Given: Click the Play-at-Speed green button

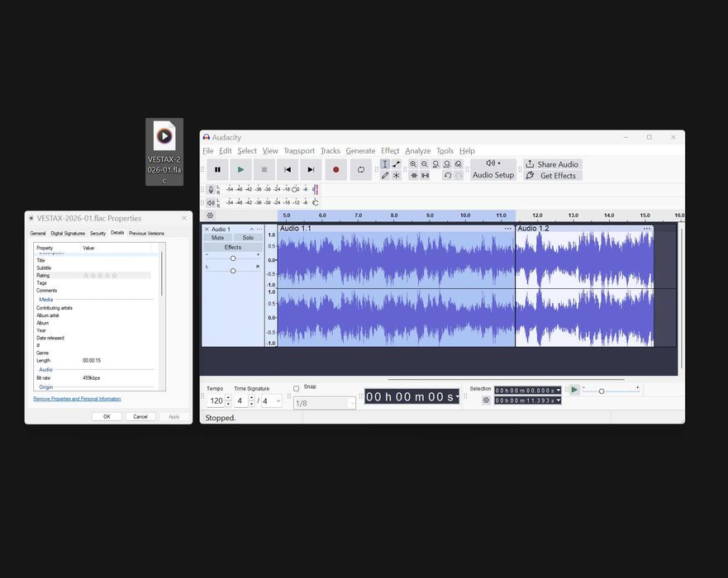Looking at the screenshot, I should tap(575, 390).
